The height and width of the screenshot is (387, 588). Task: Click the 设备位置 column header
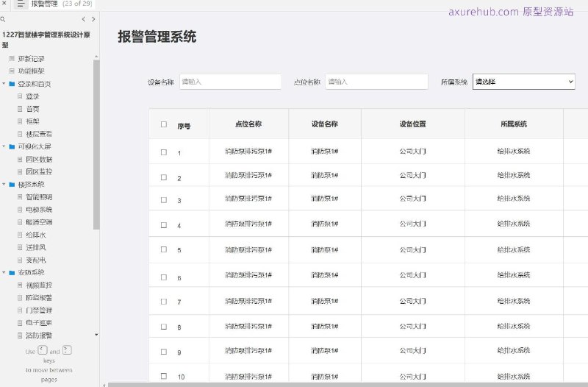coord(412,124)
